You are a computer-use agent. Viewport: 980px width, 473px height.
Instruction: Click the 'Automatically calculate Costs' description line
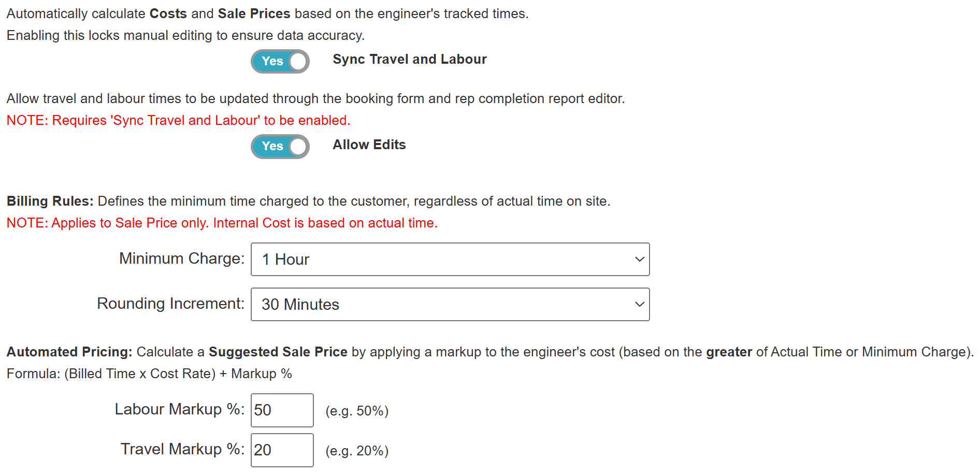(267, 13)
